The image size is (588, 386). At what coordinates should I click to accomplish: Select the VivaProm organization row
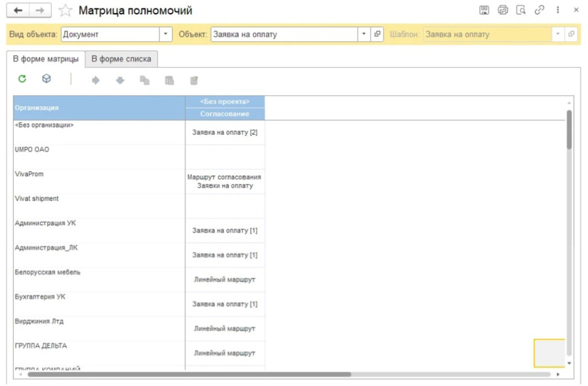pyautogui.click(x=99, y=182)
